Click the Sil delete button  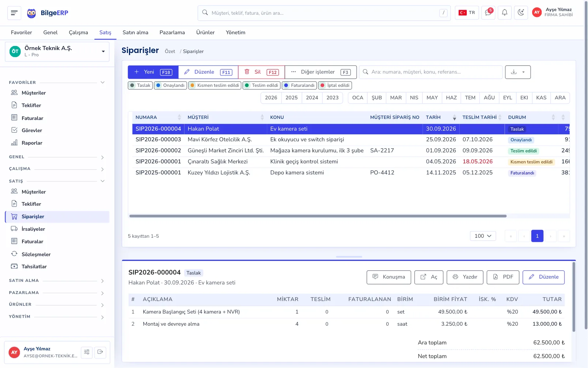coord(261,72)
